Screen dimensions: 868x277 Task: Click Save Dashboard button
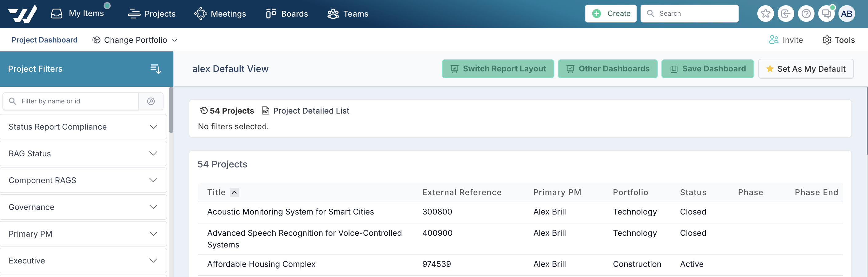click(707, 69)
